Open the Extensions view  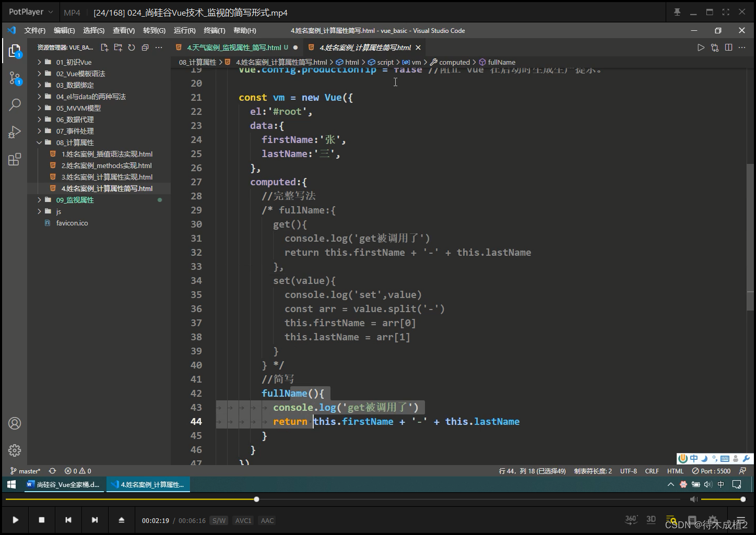click(x=15, y=159)
